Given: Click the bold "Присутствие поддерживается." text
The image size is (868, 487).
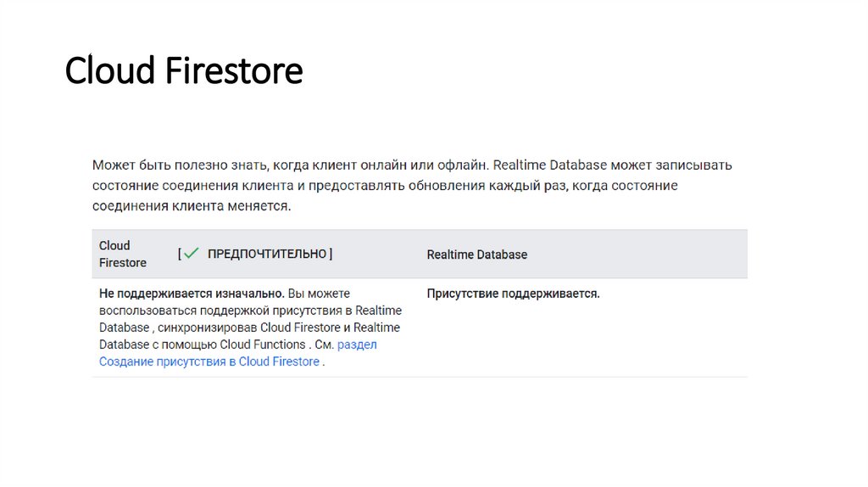Looking at the screenshot, I should coord(513,294).
